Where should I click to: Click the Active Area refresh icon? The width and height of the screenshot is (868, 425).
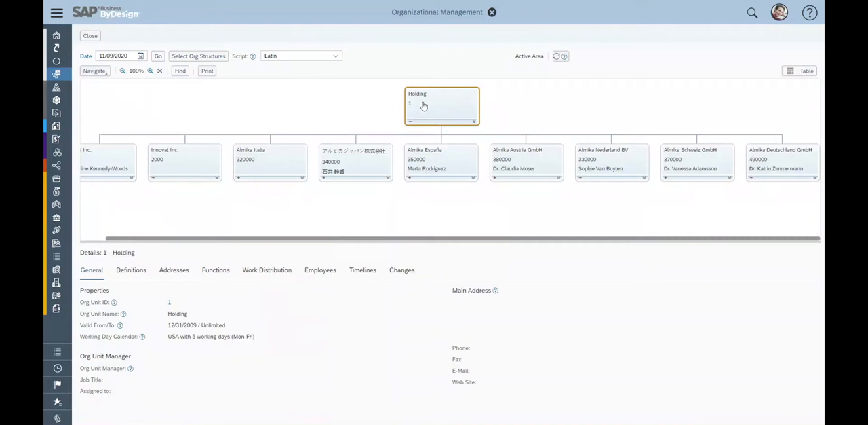[556, 56]
